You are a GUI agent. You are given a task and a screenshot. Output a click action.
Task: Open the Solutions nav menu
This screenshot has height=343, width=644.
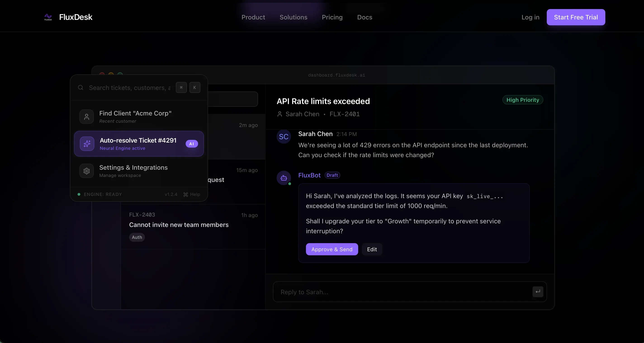pyautogui.click(x=293, y=17)
